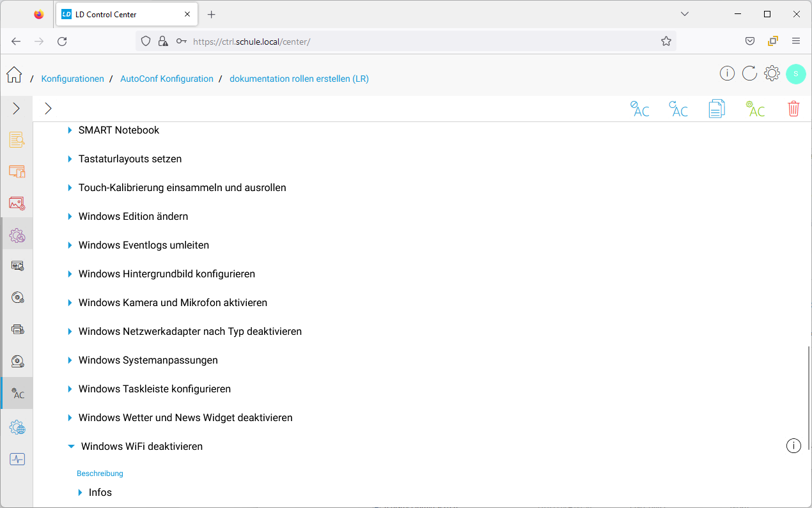This screenshot has width=812, height=508.
Task: Open Konfigurationen breadcrumb link
Action: coord(72,79)
